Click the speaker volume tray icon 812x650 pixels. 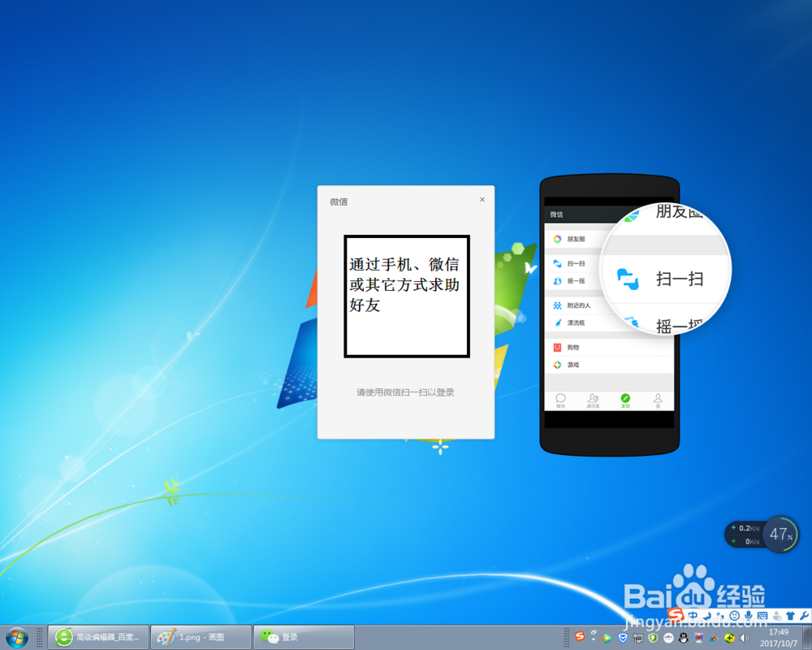pyautogui.click(x=745, y=638)
